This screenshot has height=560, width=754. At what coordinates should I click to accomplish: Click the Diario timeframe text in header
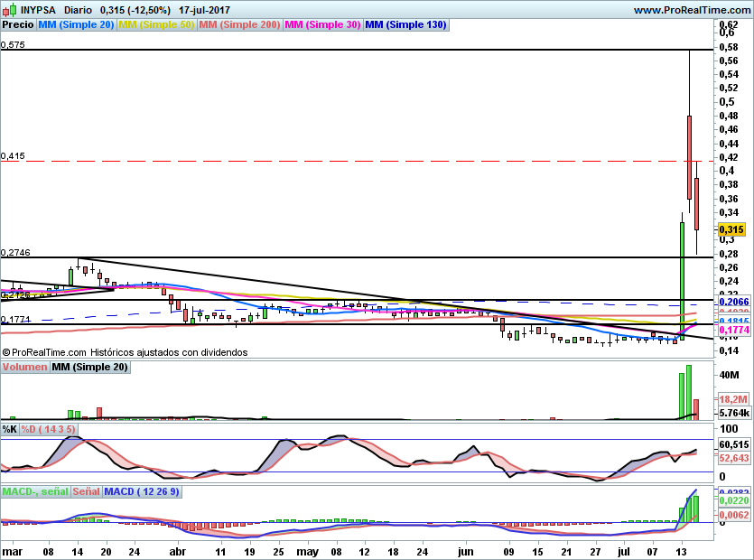pos(79,10)
